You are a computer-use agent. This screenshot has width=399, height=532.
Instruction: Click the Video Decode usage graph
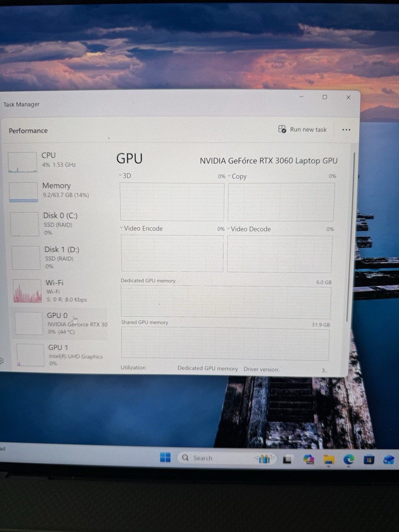pyautogui.click(x=280, y=254)
